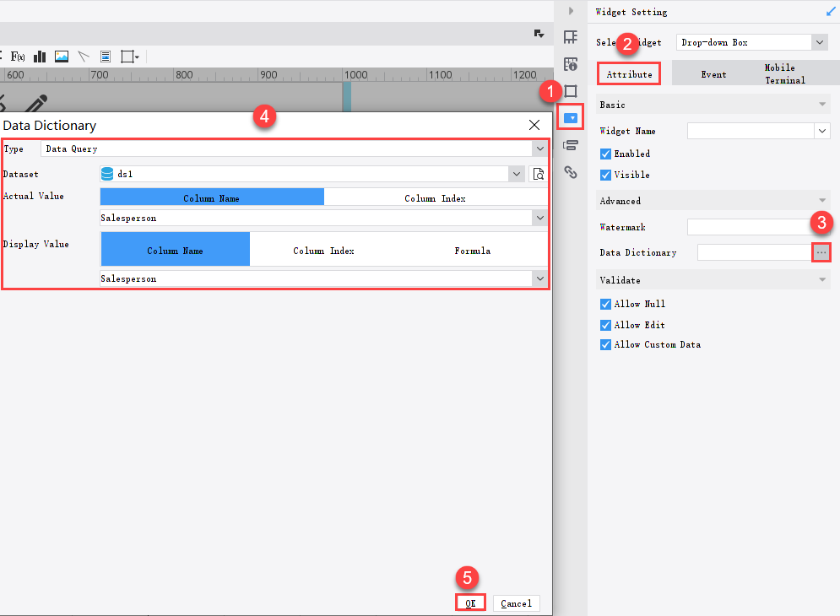Open the floating element frame icon in the toolbar
Screen dimensions: 840x616
130,57
